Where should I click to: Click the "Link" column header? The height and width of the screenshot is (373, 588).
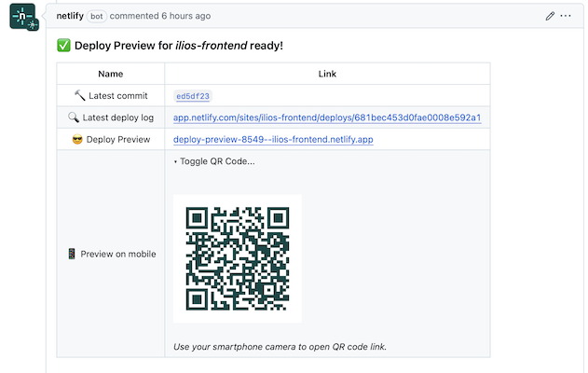327,74
